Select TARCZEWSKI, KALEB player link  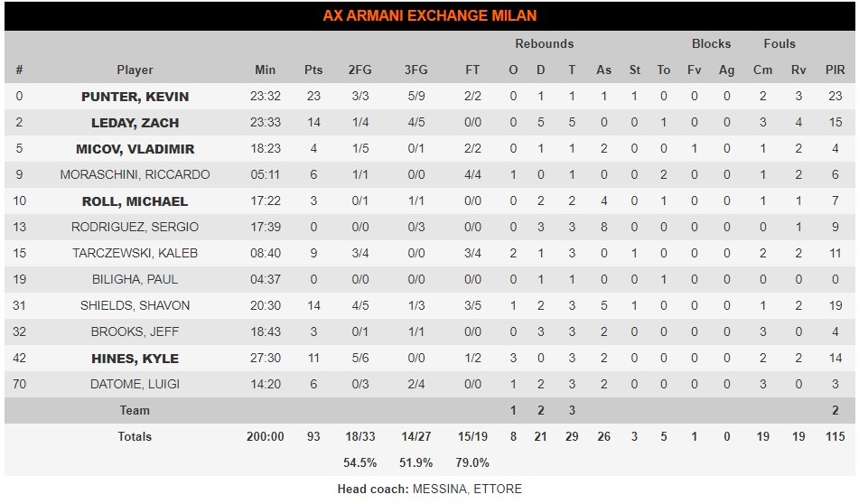(x=135, y=254)
